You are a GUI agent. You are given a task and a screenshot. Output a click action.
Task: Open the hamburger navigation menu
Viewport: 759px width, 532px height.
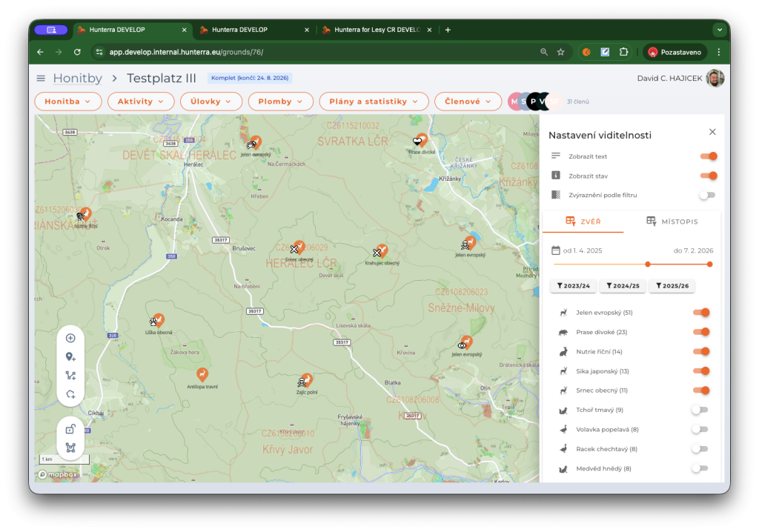(41, 79)
